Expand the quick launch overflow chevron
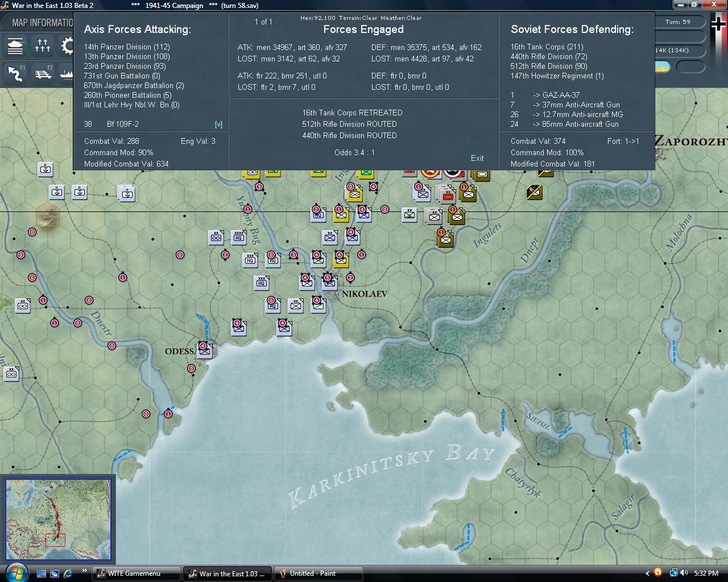The image size is (728, 582). pyautogui.click(x=84, y=571)
